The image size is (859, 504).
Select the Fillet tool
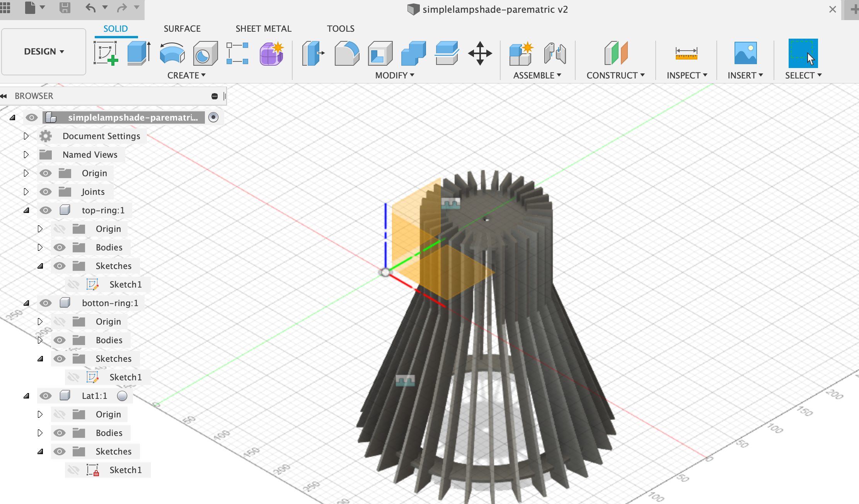(347, 53)
